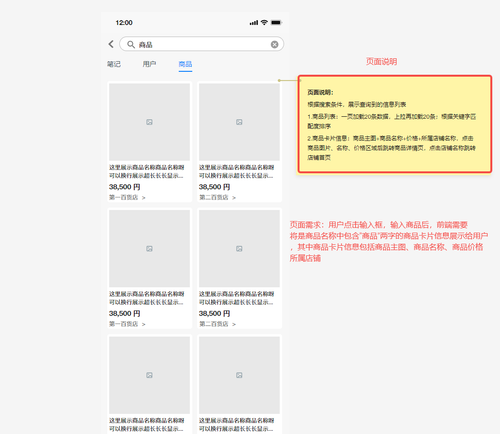Click the red 页面说明 heading
This screenshot has height=434, width=500.
[381, 62]
